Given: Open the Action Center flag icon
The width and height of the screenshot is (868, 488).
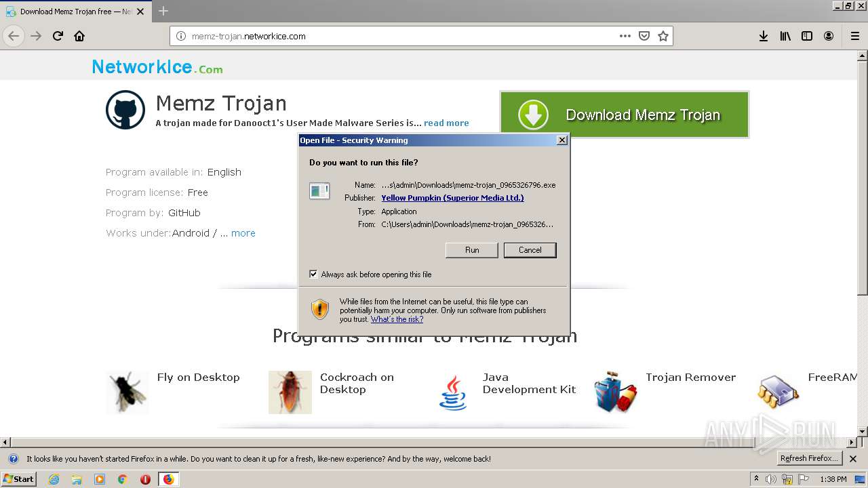Looking at the screenshot, I should click(x=804, y=479).
